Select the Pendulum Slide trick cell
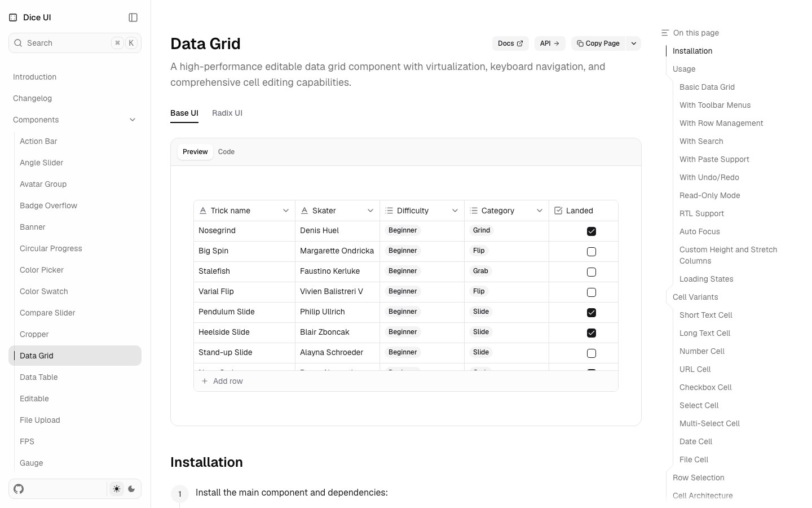Image resolution: width=812 pixels, height=508 pixels. 244,312
